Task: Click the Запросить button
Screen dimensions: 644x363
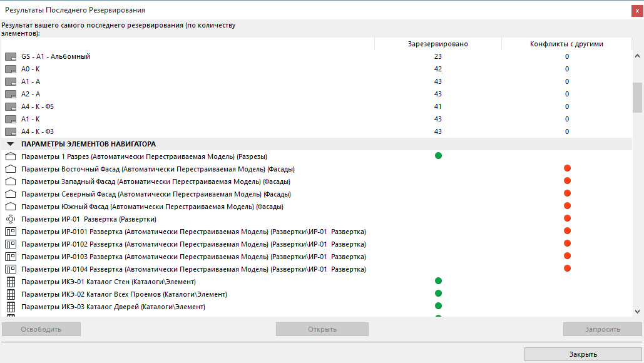Action: pyautogui.click(x=601, y=329)
